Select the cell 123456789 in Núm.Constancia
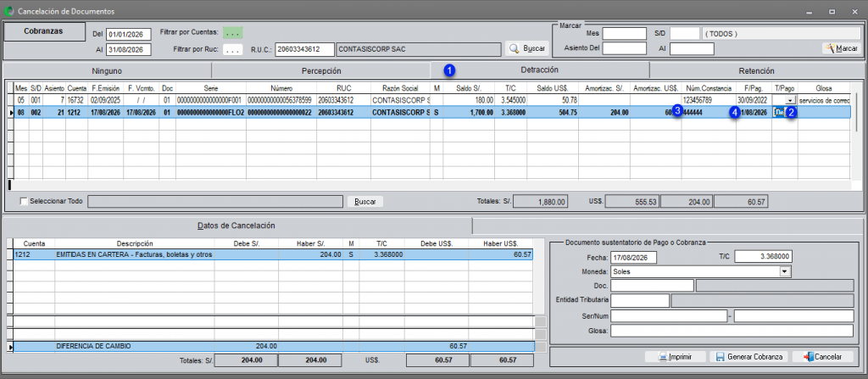Viewport: 868px width, 379px height. (x=709, y=100)
